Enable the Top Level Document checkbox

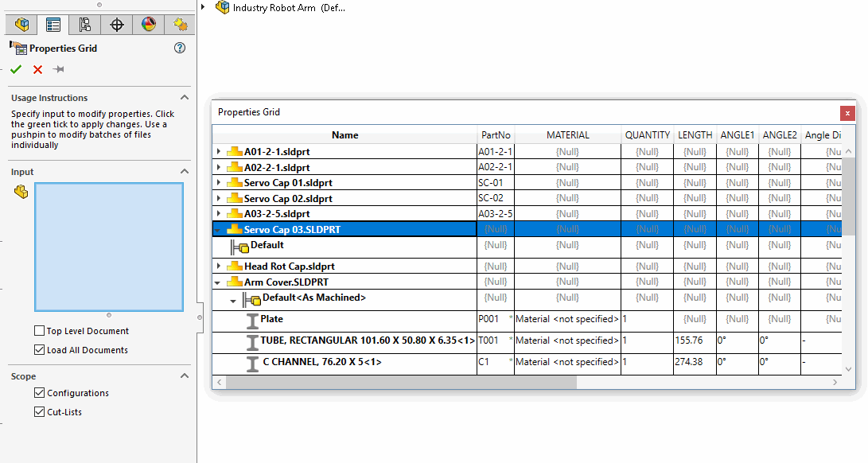[x=39, y=331]
